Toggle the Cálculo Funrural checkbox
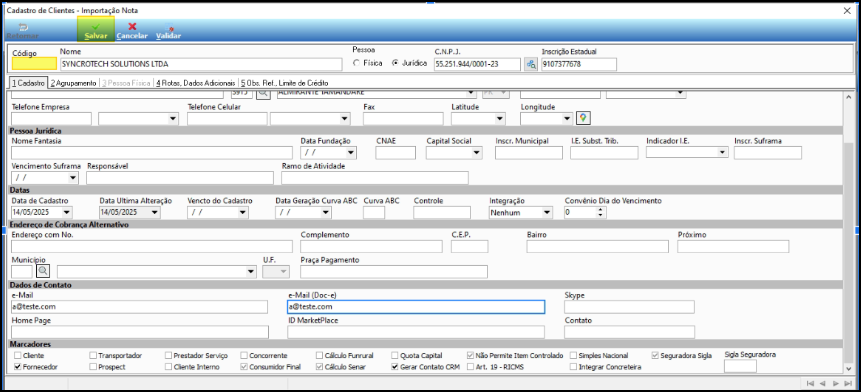861x392 pixels. 320,356
